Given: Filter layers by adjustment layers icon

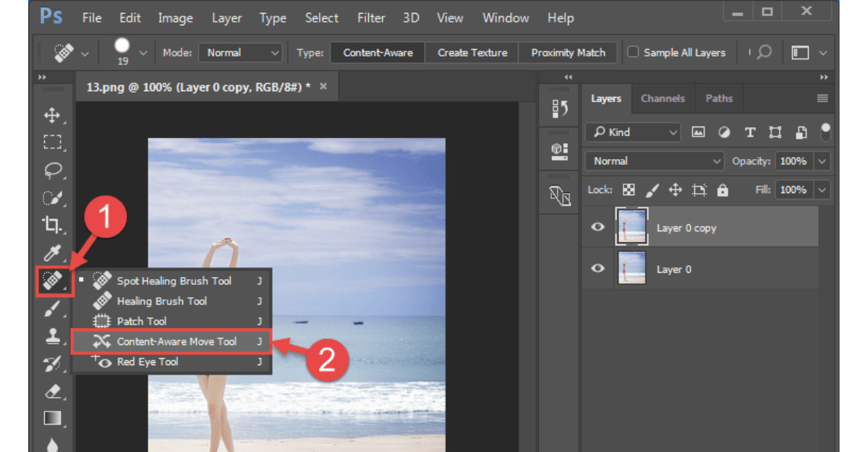Looking at the screenshot, I should tap(724, 132).
